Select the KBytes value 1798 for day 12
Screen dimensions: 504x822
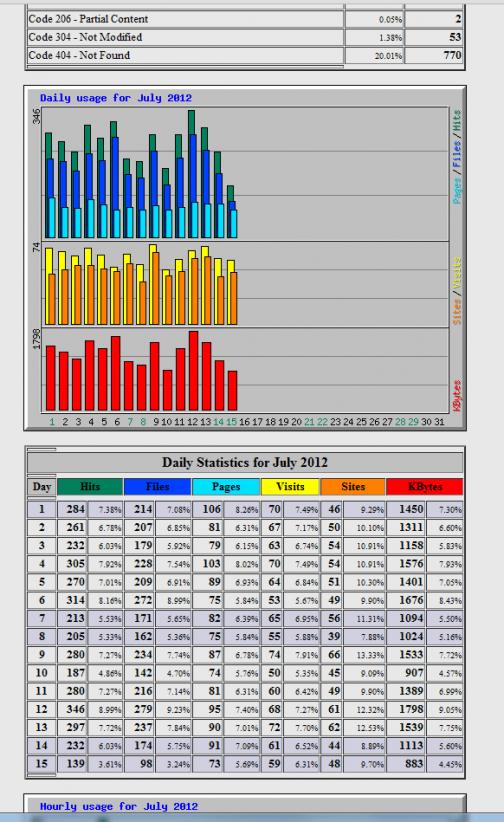(411, 709)
